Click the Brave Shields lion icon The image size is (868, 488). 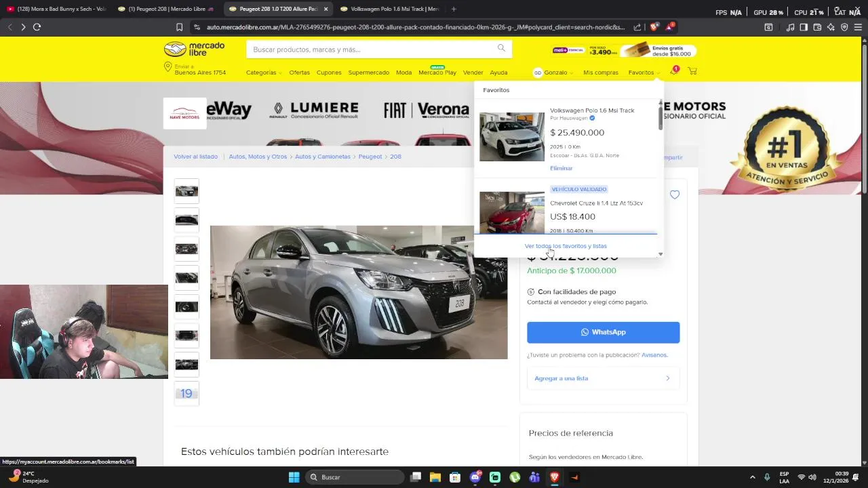pyautogui.click(x=653, y=27)
